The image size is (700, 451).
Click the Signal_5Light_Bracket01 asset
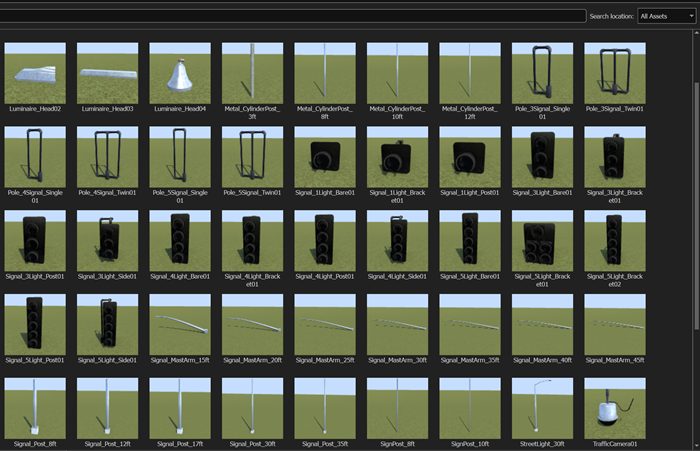pos(542,241)
